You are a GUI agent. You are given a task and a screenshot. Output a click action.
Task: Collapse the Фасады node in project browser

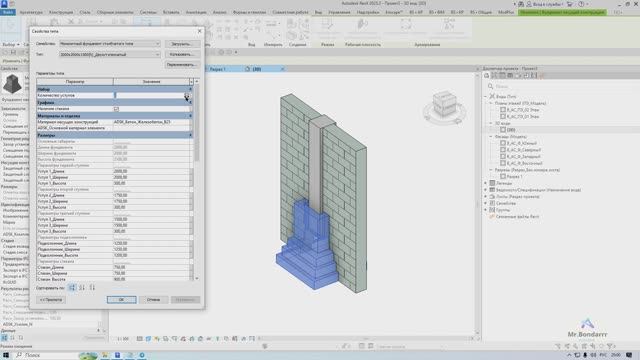[x=491, y=137]
